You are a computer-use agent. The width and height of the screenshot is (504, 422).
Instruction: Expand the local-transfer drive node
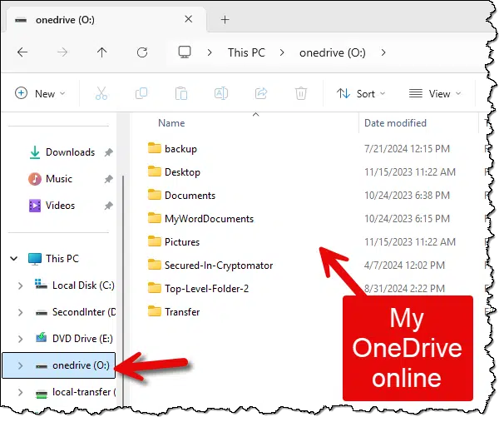(20, 392)
